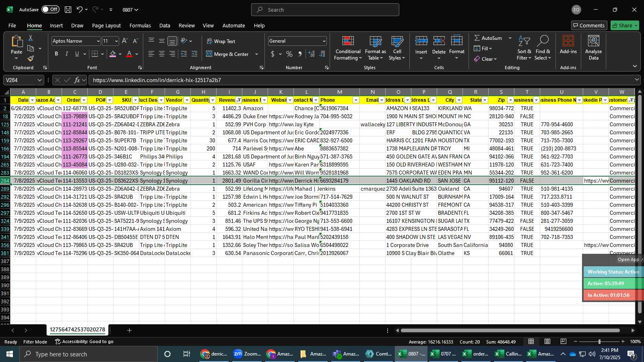Image resolution: width=644 pixels, height=362 pixels.
Task: Click Analyze Data icon
Action: [594, 41]
